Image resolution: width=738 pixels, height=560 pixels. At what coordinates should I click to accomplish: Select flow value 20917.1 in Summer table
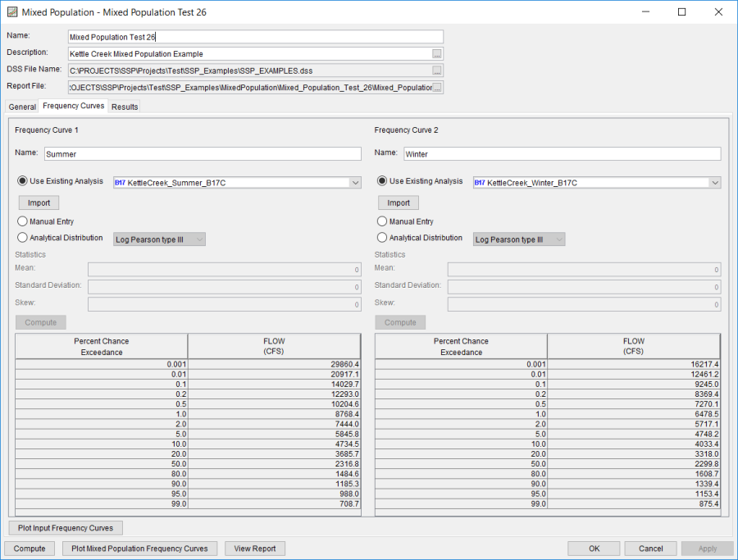point(275,375)
